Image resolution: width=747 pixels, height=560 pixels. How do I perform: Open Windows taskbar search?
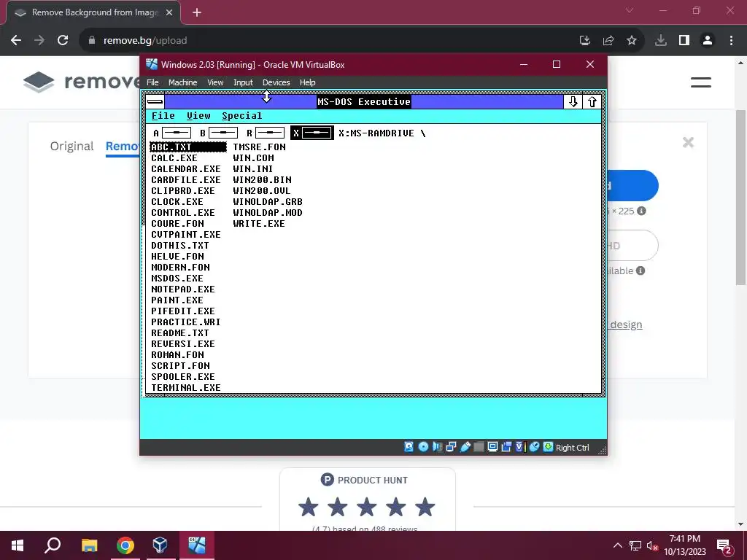click(53, 545)
